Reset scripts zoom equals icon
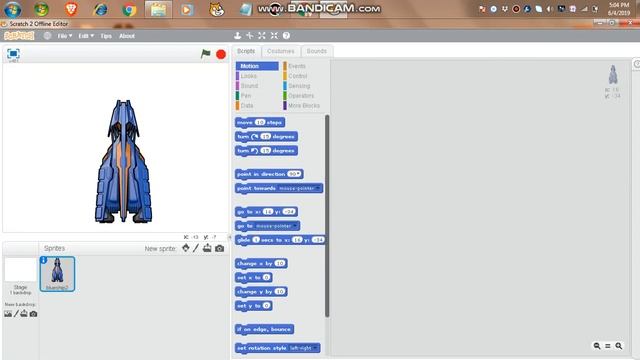640x360 pixels. 608,346
